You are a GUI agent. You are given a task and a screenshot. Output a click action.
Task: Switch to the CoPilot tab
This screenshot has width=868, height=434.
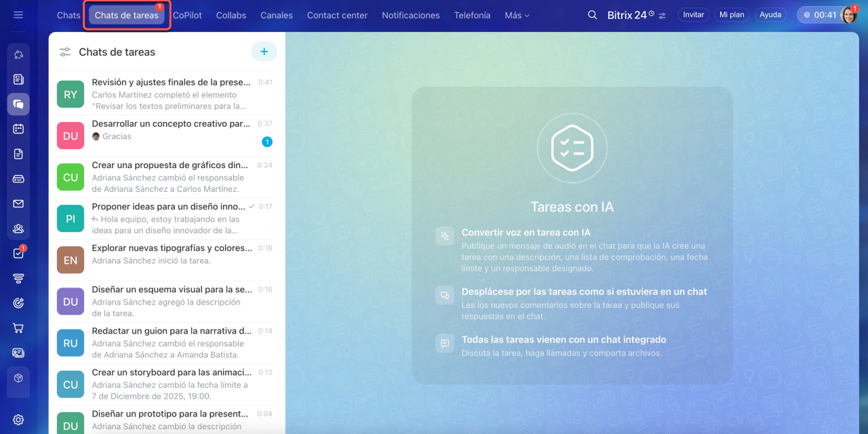pyautogui.click(x=187, y=15)
